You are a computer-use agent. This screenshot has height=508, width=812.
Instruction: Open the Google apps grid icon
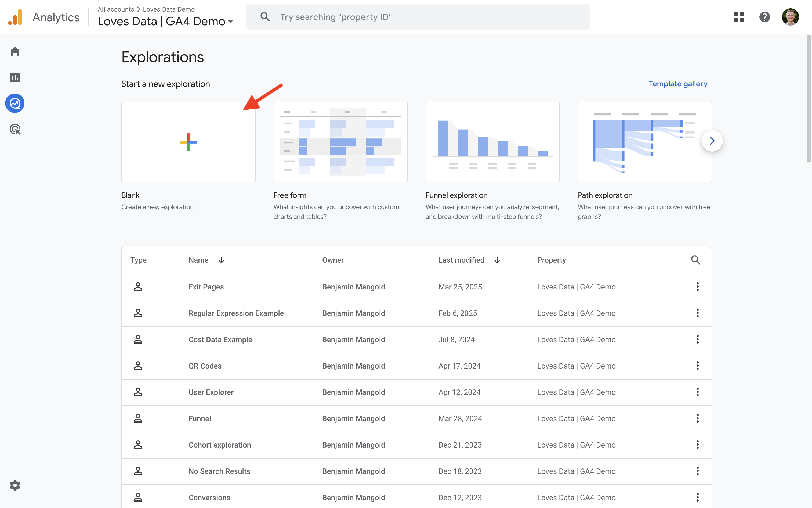(x=739, y=17)
